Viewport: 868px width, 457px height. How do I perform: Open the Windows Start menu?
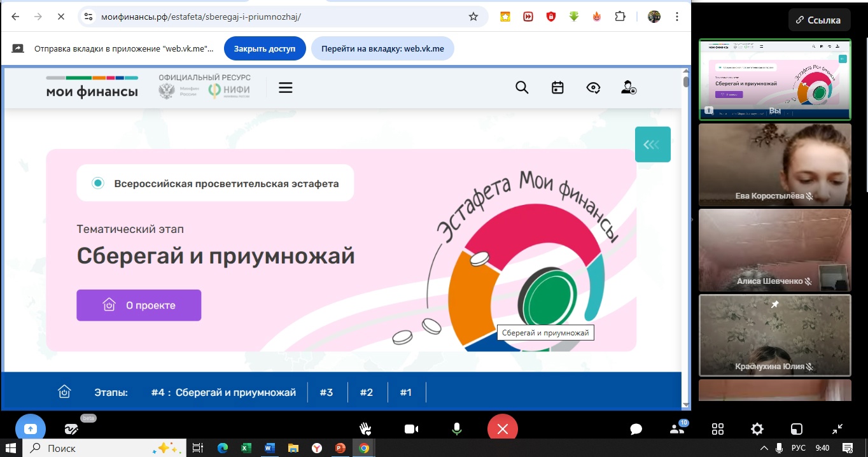[x=11, y=448]
